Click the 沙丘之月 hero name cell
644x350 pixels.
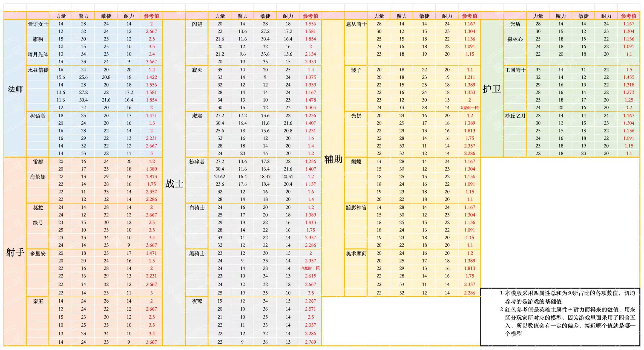[x=515, y=116]
